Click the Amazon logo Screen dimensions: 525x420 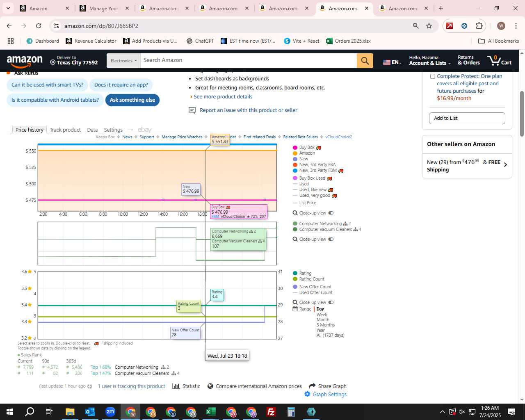point(25,61)
